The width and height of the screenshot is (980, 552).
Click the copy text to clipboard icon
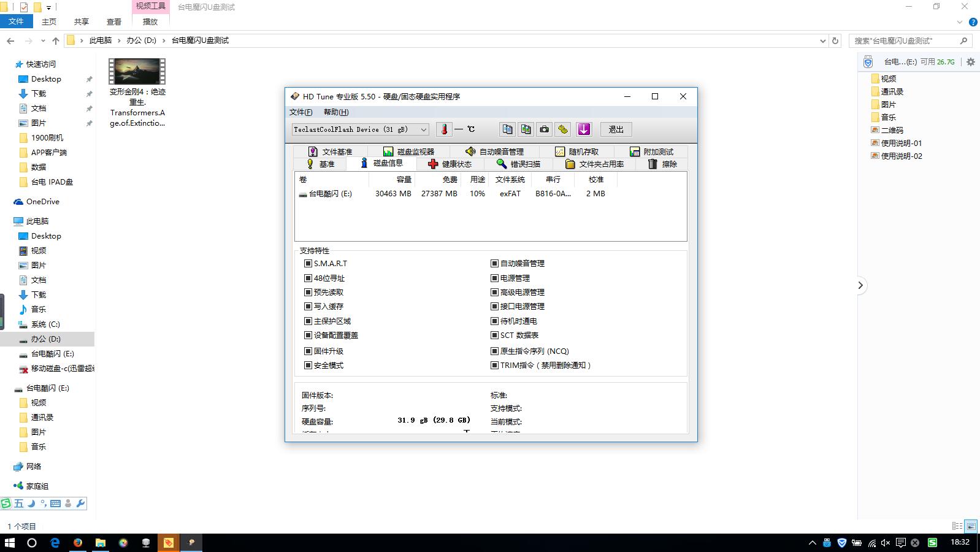(507, 129)
